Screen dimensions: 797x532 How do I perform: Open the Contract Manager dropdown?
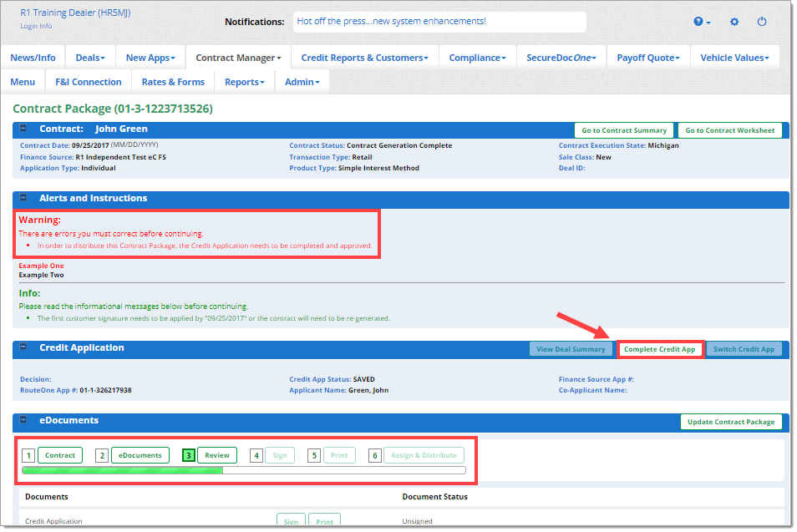tap(238, 58)
